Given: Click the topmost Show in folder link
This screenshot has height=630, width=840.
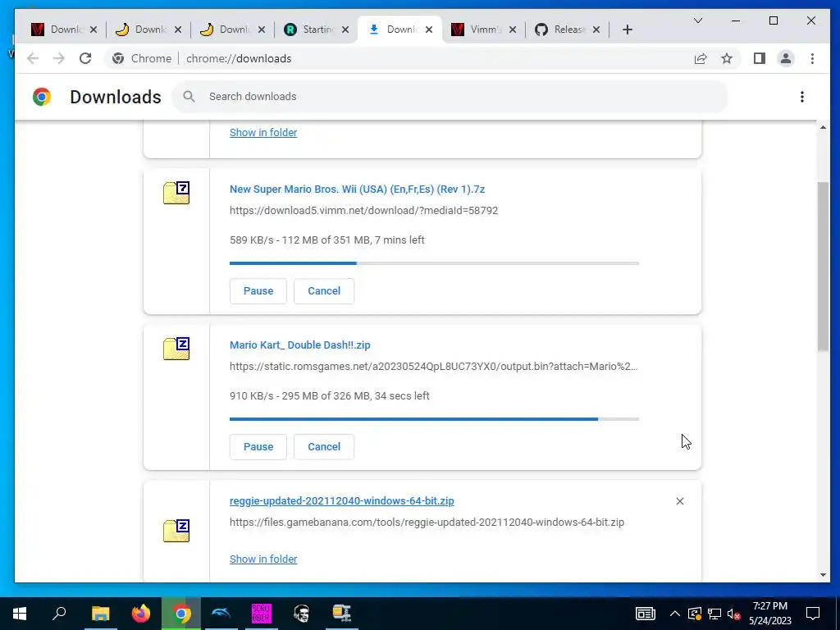Looking at the screenshot, I should [x=263, y=132].
